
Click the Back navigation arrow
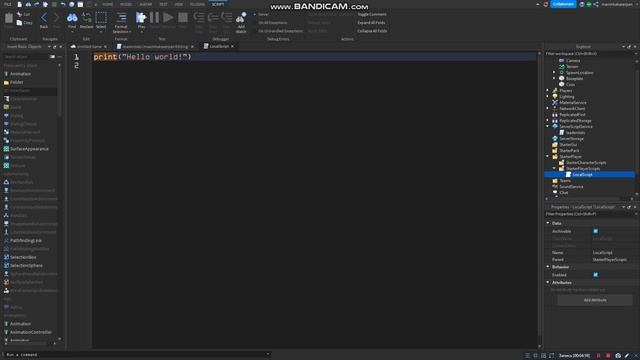pos(44,18)
